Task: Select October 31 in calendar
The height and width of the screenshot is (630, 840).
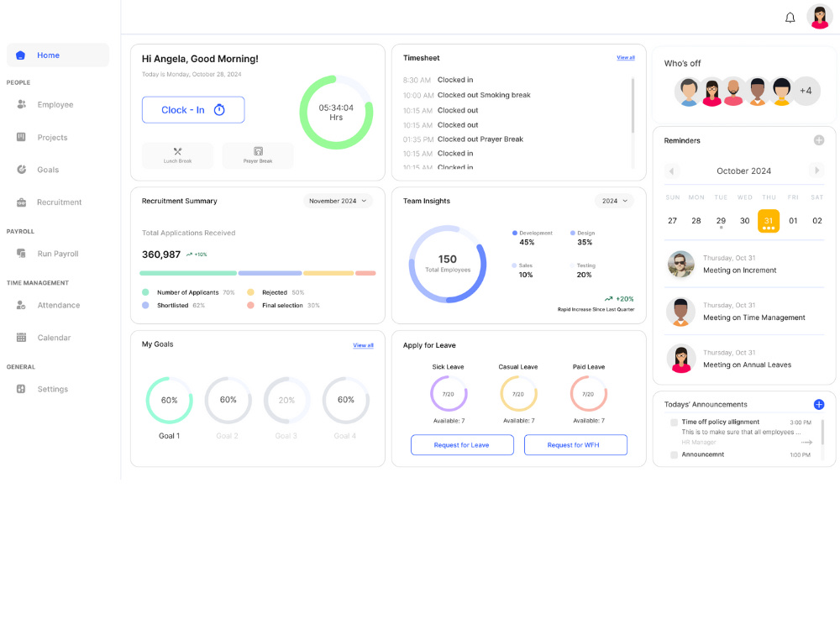Action: pos(769,221)
